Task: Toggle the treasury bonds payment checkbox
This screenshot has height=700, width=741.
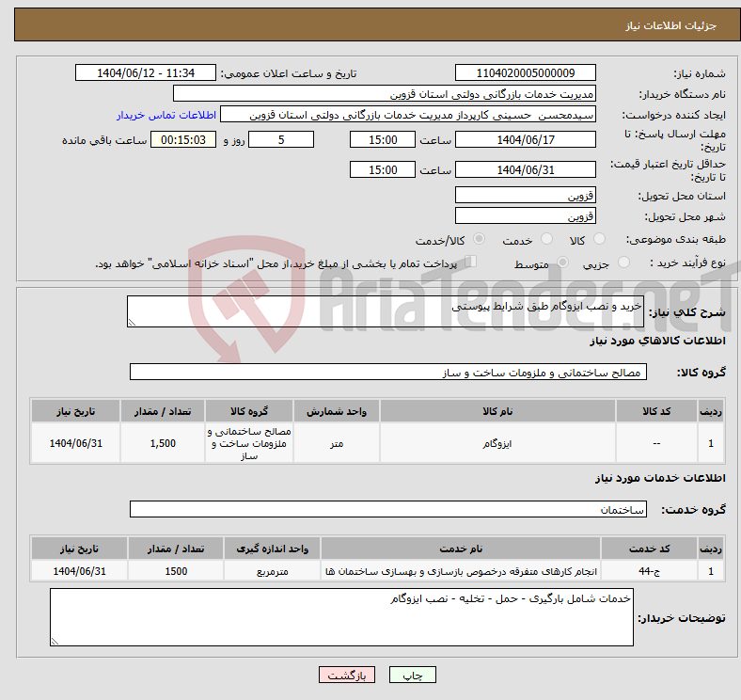Action: 471,262
